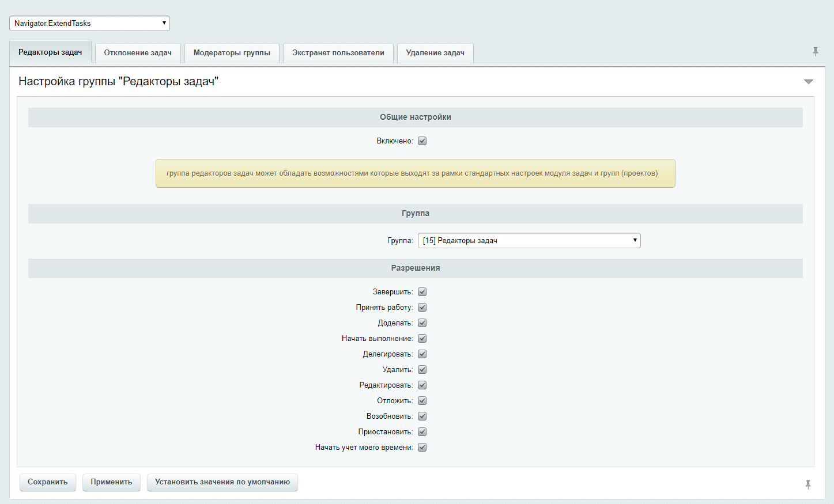Click the Настройка группы panel title
Screen dimensions: 834x504
119,81
